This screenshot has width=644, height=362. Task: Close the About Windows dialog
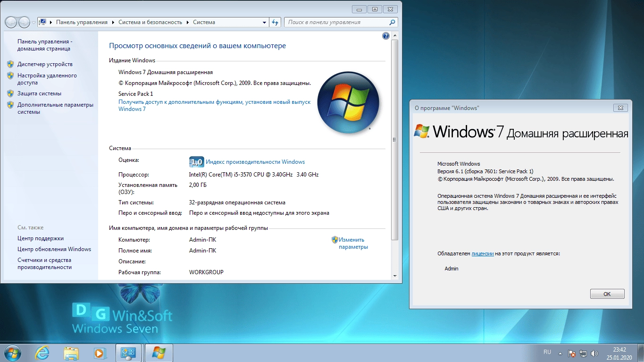(x=620, y=108)
